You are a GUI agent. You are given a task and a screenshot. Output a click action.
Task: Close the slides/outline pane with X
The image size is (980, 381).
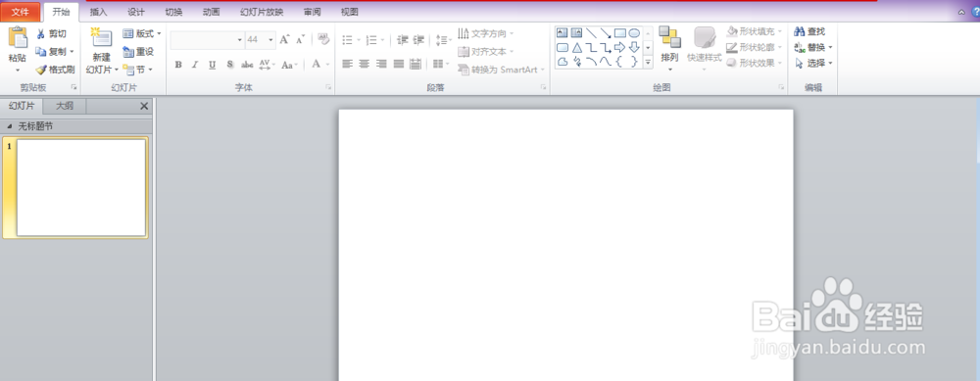[x=144, y=106]
